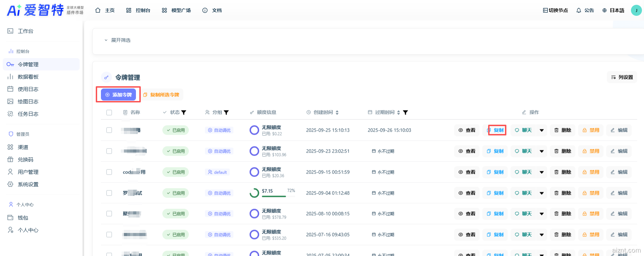Viewport: 644px width, 256px height.
Task: Open 公告 notifications bell
Action: (x=585, y=10)
